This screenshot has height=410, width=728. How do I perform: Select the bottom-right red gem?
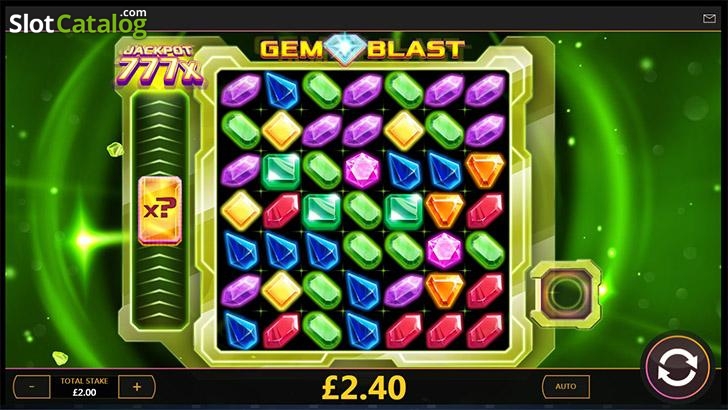pos(485,331)
